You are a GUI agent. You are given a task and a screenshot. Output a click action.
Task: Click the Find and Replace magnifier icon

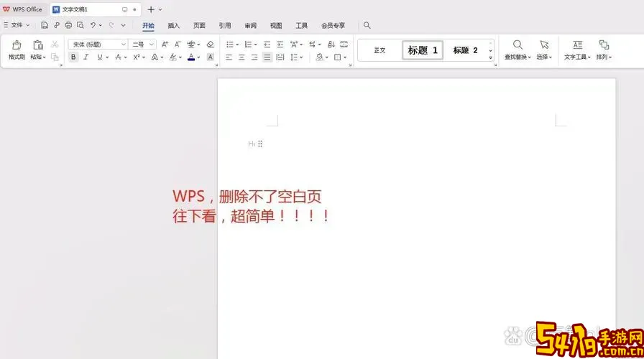tap(517, 45)
